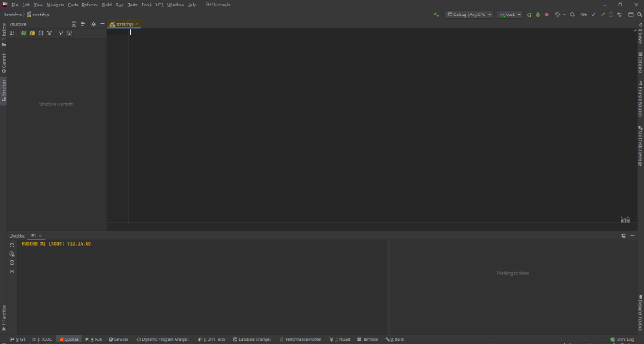This screenshot has width=644, height=344.
Task: Open the Unit Tests tool window
Action: tap(213, 339)
